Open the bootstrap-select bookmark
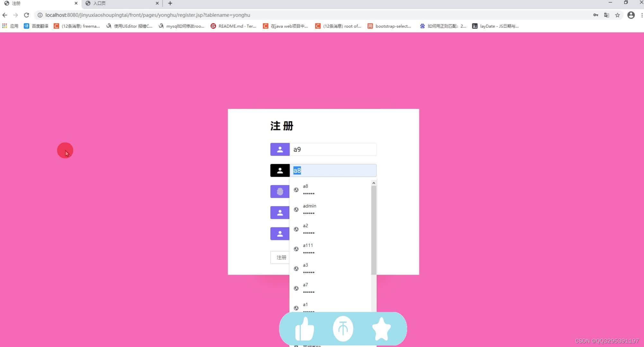This screenshot has height=347, width=644. [389, 26]
